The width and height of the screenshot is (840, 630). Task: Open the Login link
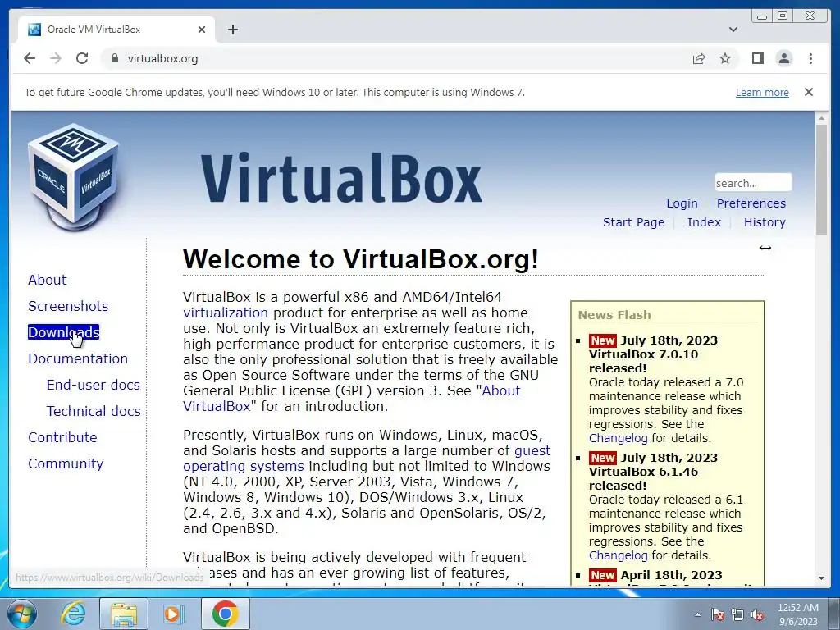click(682, 203)
